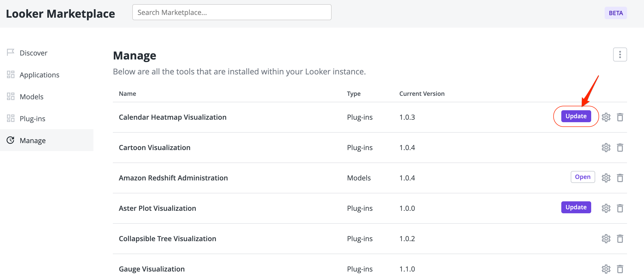The height and width of the screenshot is (274, 644).
Task: Click the Manage refresh icon in sidebar
Action: (x=10, y=140)
